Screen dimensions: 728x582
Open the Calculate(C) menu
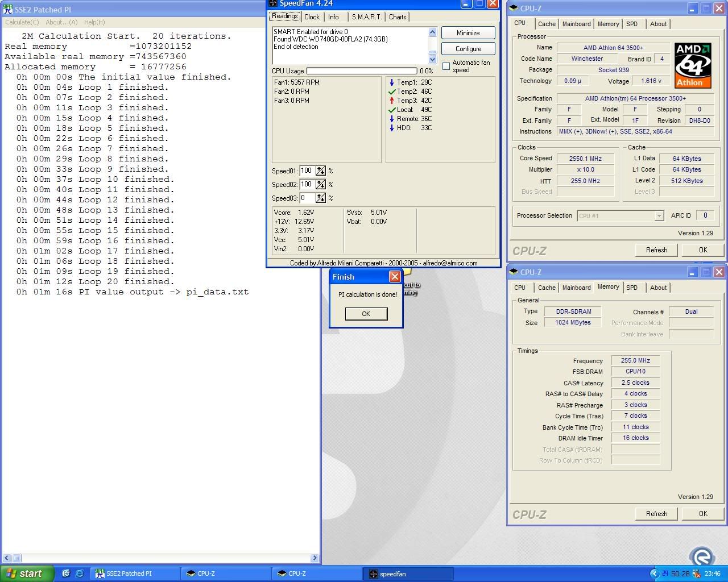(x=22, y=22)
